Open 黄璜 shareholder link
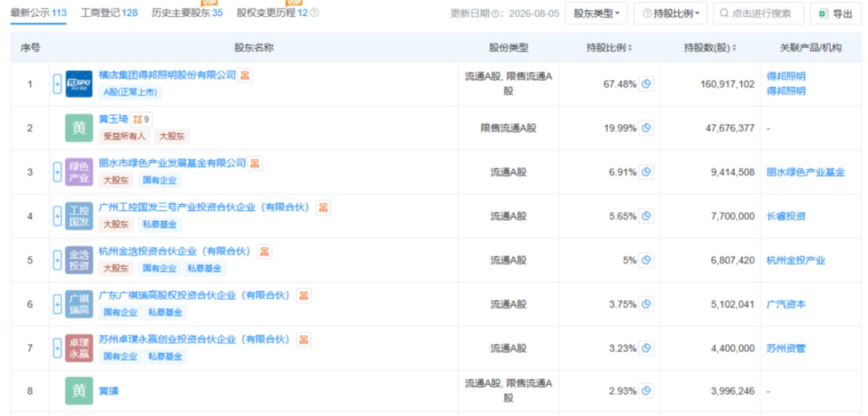The width and height of the screenshot is (868, 416). pyautogui.click(x=109, y=391)
